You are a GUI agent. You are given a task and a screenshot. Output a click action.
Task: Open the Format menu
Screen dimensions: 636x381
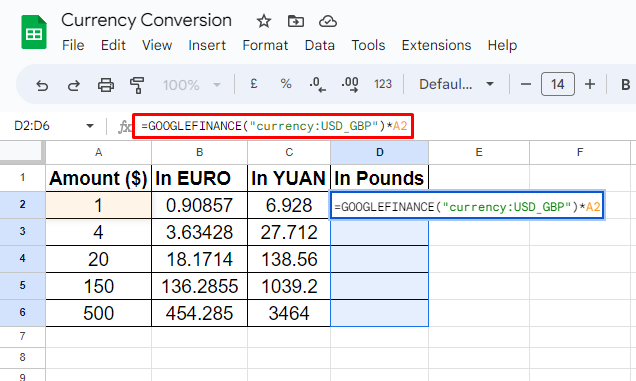[265, 45]
